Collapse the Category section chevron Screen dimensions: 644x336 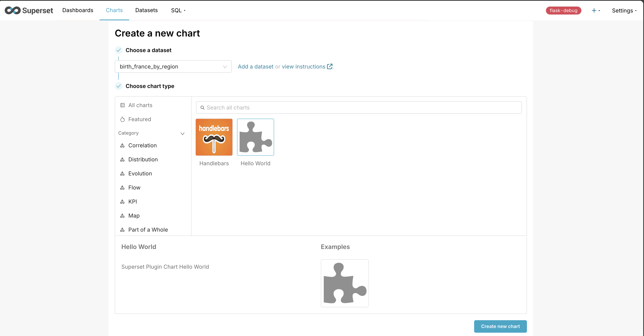coord(183,133)
